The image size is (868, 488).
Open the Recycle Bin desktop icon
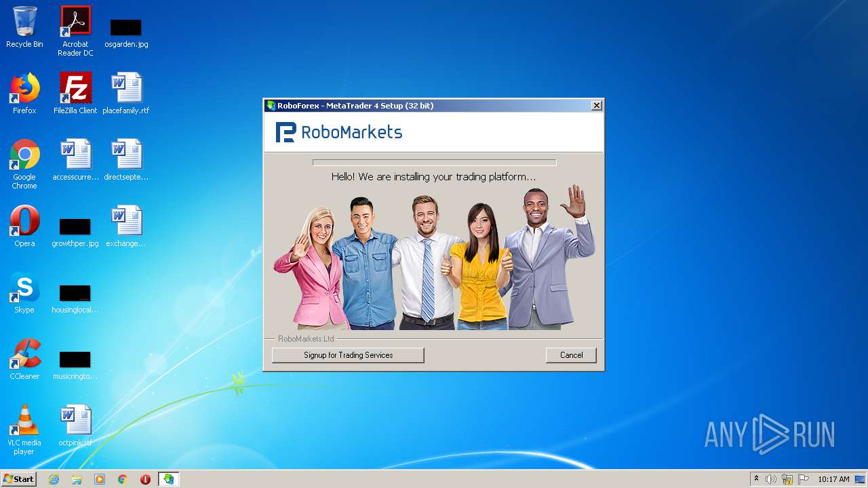(24, 27)
